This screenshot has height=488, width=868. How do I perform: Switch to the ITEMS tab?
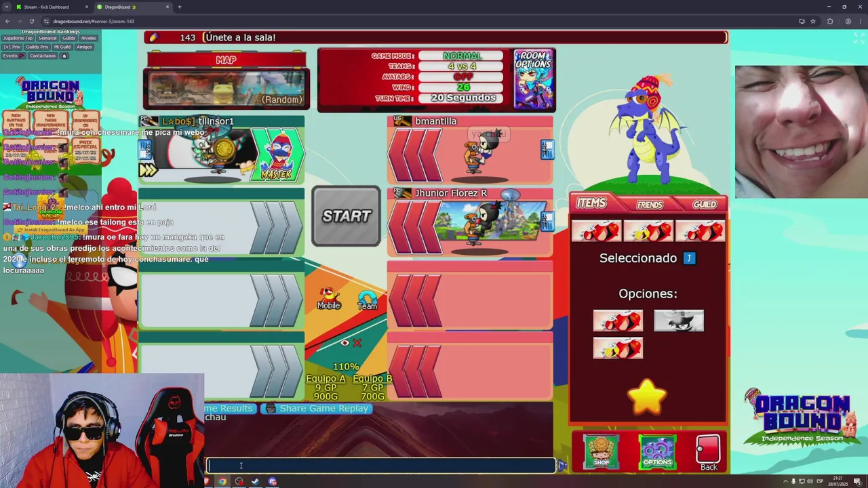[x=591, y=203]
